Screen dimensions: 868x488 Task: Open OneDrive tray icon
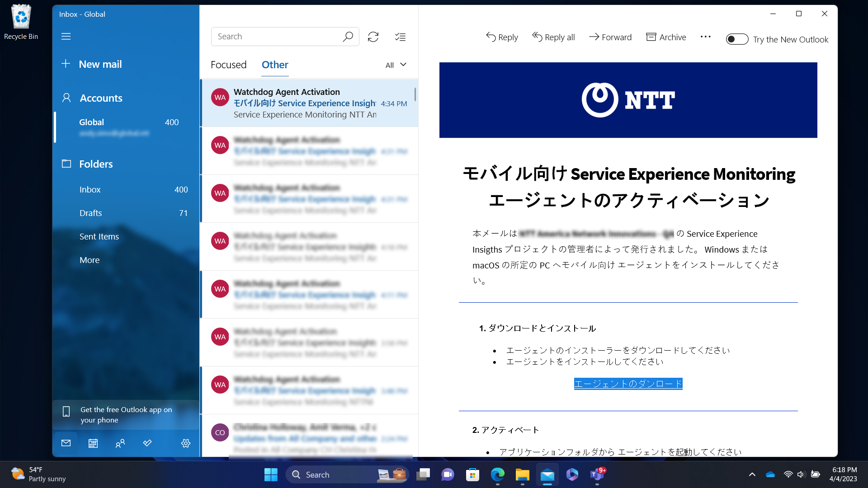[770, 474]
